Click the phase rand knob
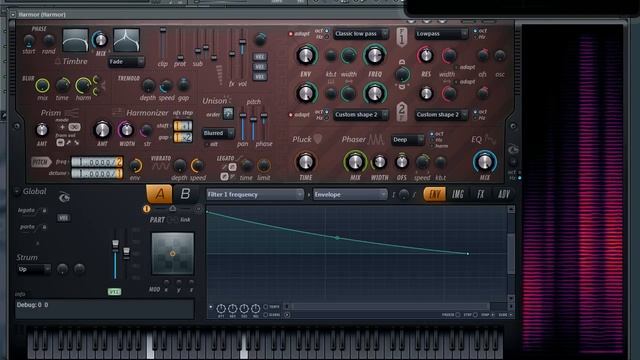The image size is (640, 360). click(x=49, y=40)
